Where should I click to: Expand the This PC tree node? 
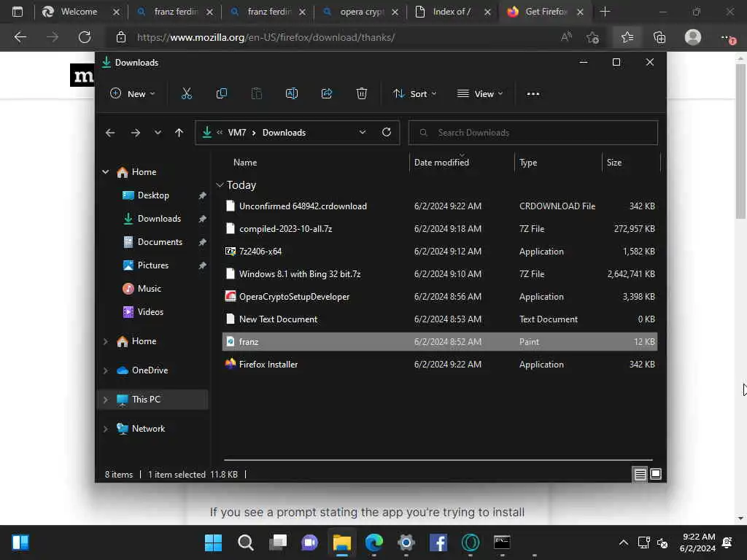click(x=105, y=400)
